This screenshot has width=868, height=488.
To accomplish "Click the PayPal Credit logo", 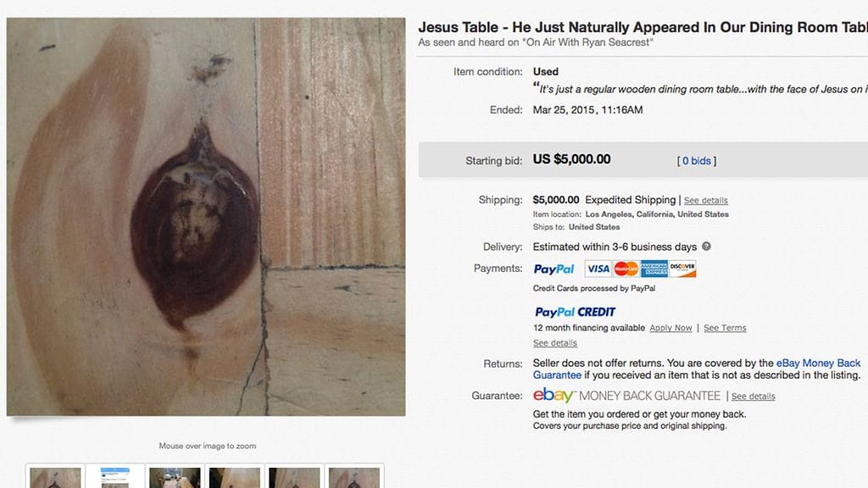I will [x=576, y=312].
